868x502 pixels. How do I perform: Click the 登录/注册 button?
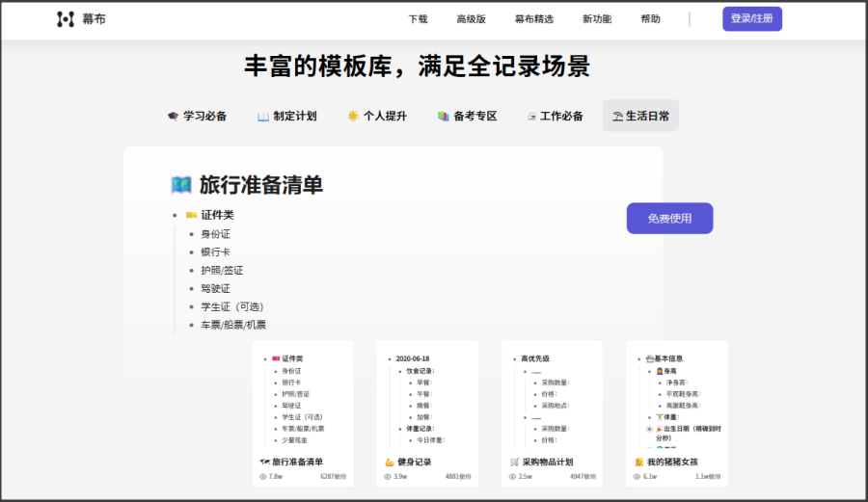point(752,19)
